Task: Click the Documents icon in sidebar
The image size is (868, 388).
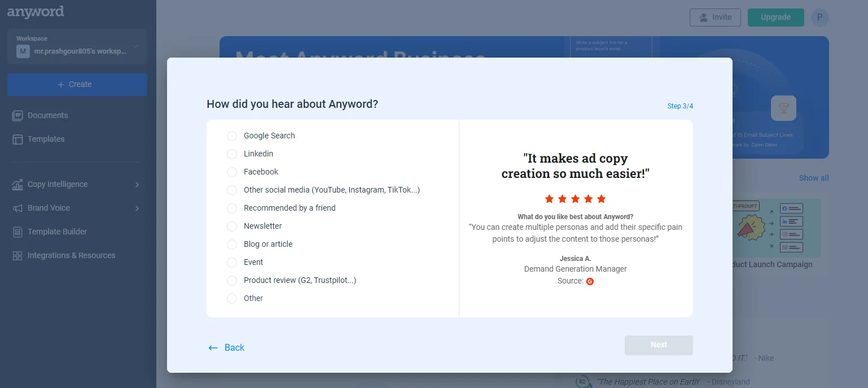Action: [x=17, y=115]
